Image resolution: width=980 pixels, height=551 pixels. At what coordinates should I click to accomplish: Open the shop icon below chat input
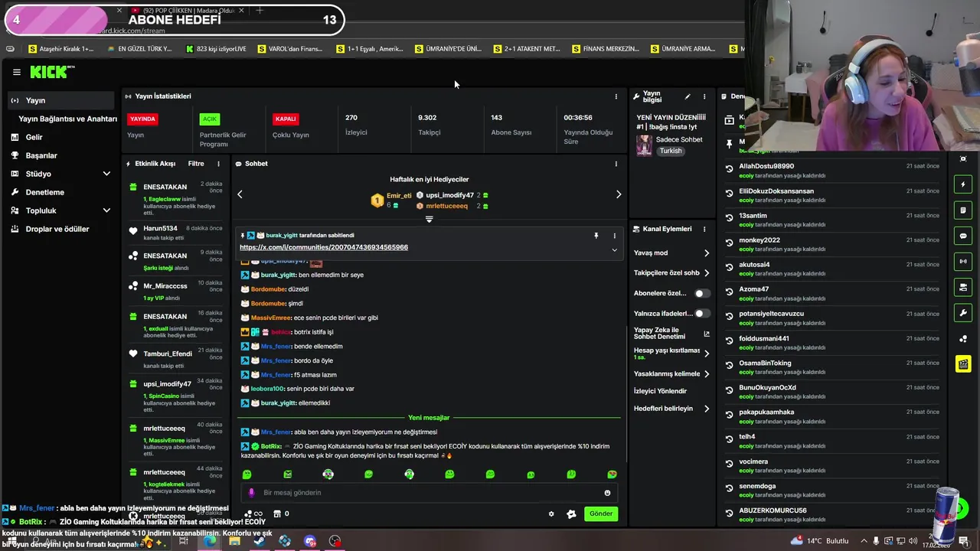(277, 514)
